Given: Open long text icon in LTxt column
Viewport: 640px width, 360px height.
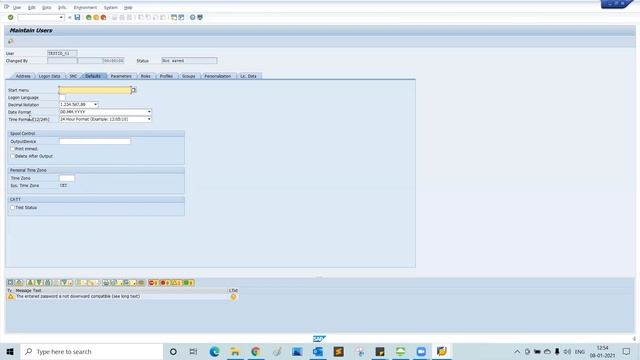Looking at the screenshot, I should [233, 297].
